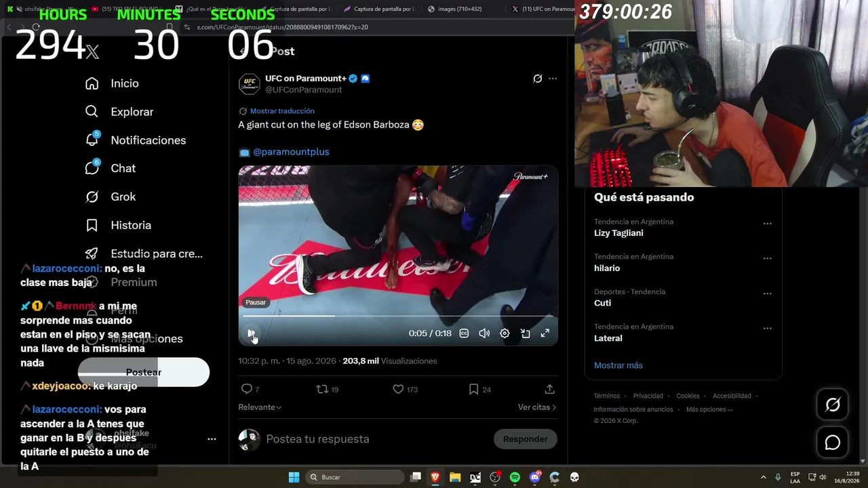Screen dimensions: 868x488
Task: Open Brave browser from the taskbar
Action: [435, 477]
